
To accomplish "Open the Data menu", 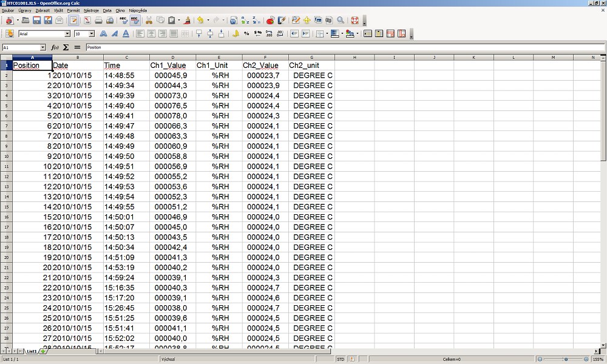I will (107, 10).
